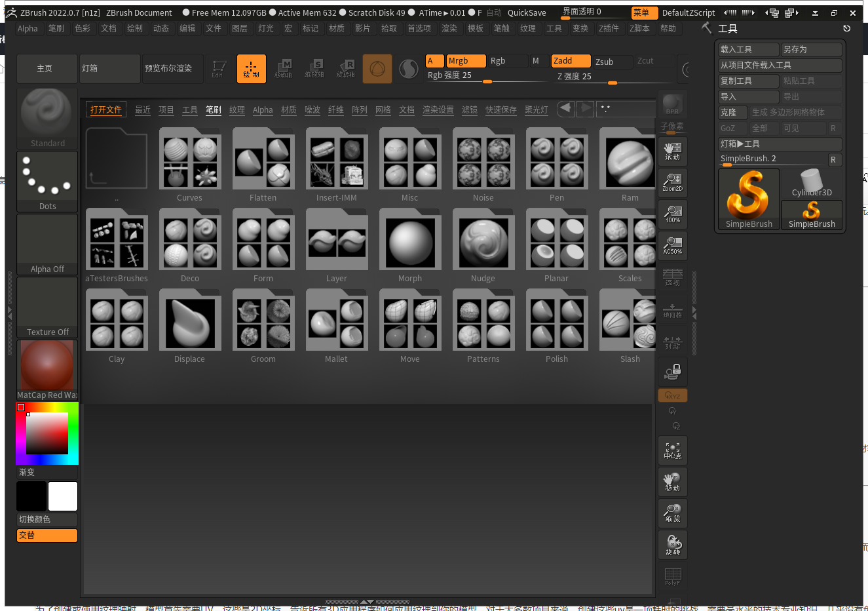
Task: Switch to the Alpha LightBox tab
Action: point(263,109)
